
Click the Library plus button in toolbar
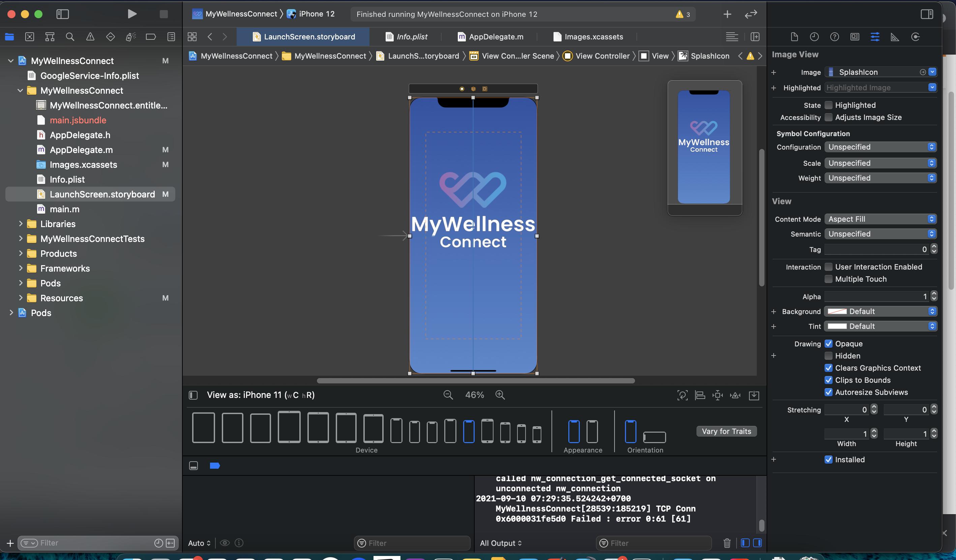(x=727, y=14)
